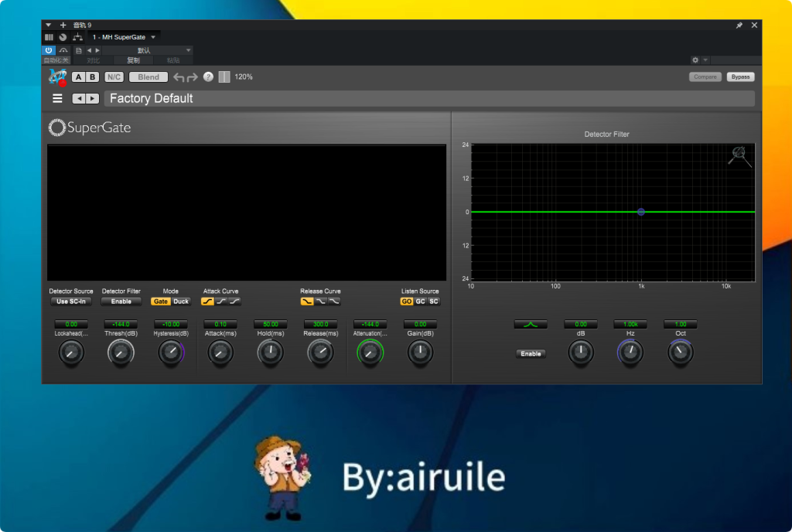Click the 复制 copy tab

[x=133, y=60]
